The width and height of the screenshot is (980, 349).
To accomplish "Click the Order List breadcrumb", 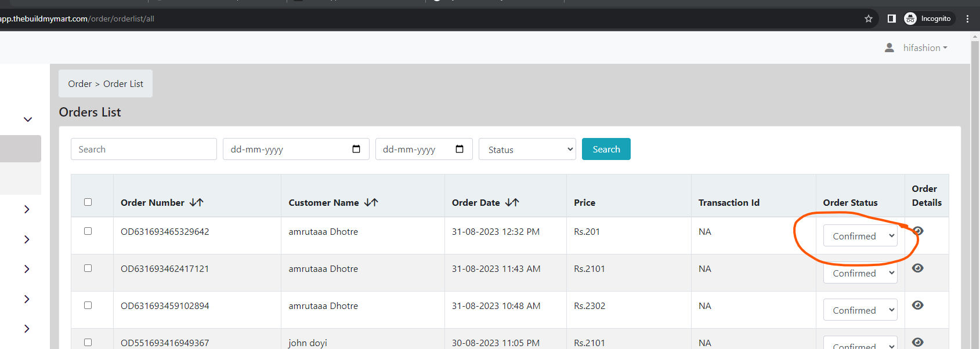I will (x=123, y=83).
